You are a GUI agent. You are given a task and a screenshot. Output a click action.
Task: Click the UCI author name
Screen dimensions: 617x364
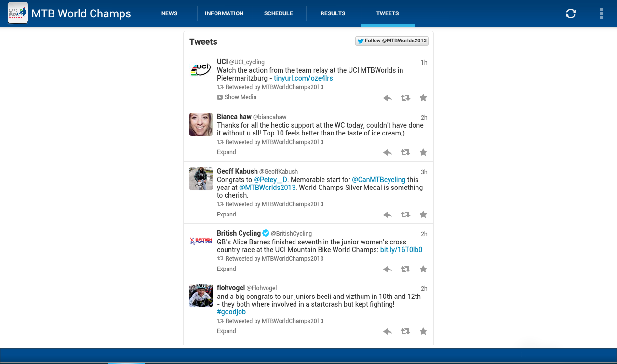point(222,62)
